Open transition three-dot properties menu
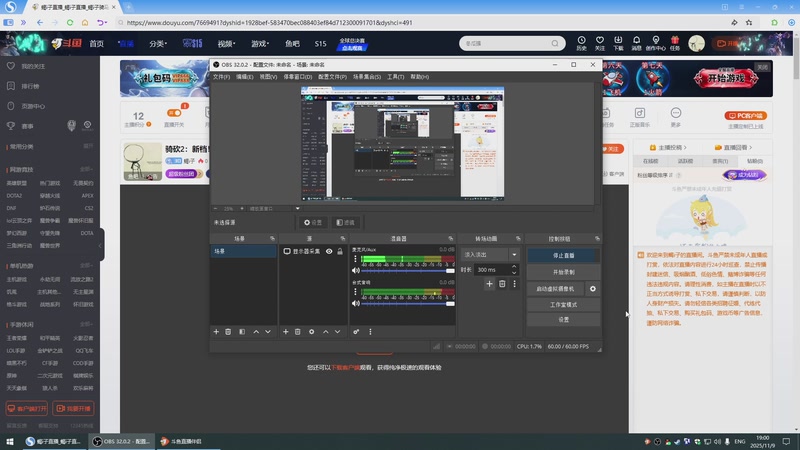 514,284
